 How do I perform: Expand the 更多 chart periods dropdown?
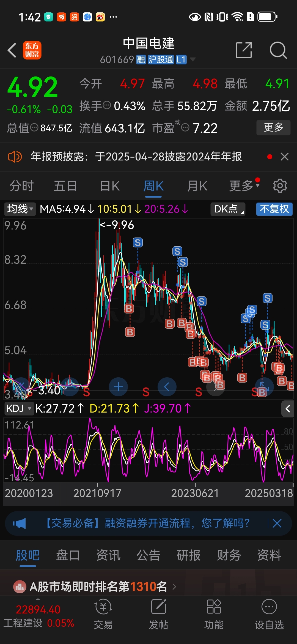point(244,186)
